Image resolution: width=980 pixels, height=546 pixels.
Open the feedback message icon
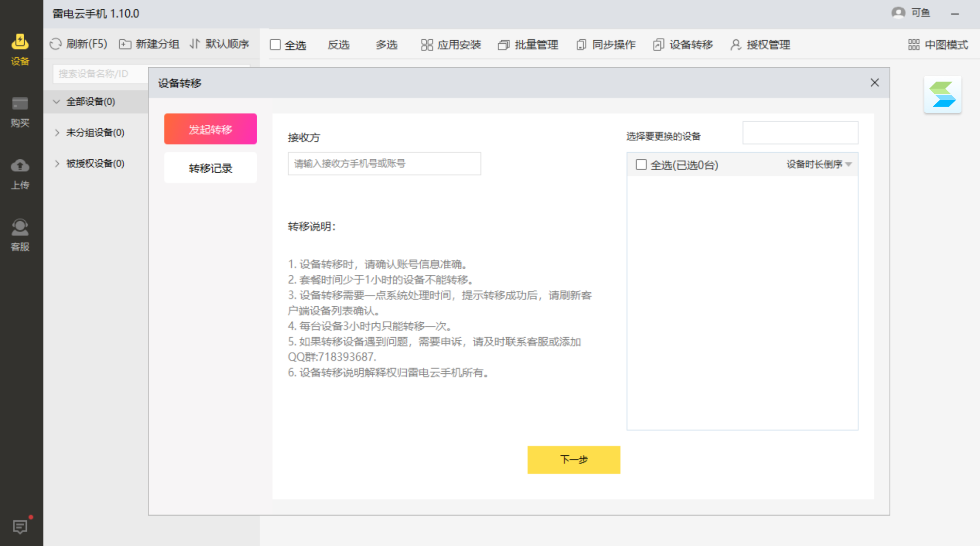click(20, 526)
